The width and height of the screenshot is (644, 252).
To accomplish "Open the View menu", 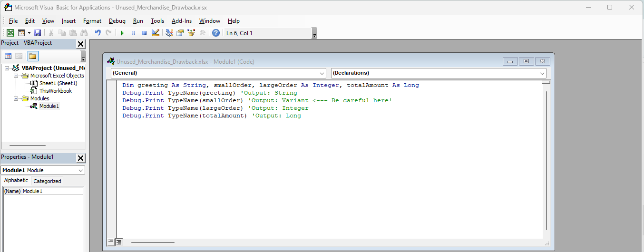I will pyautogui.click(x=48, y=21).
